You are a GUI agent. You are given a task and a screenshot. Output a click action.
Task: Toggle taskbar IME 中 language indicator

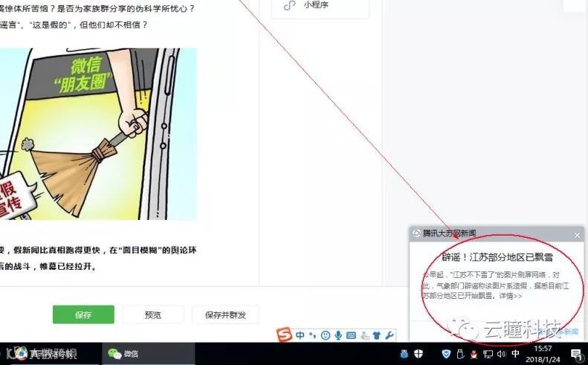[x=516, y=353]
